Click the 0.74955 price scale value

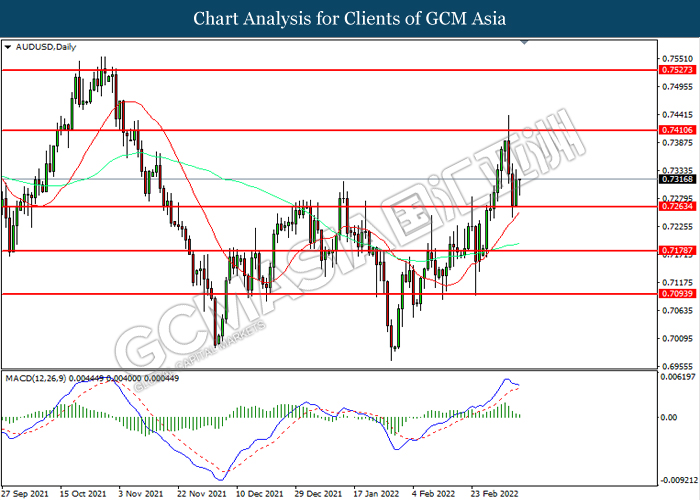click(x=678, y=87)
